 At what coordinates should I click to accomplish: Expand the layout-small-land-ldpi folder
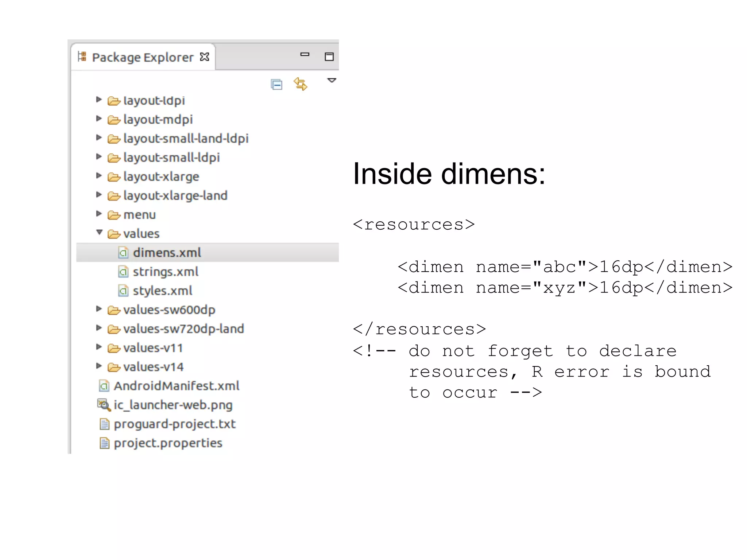coord(98,137)
